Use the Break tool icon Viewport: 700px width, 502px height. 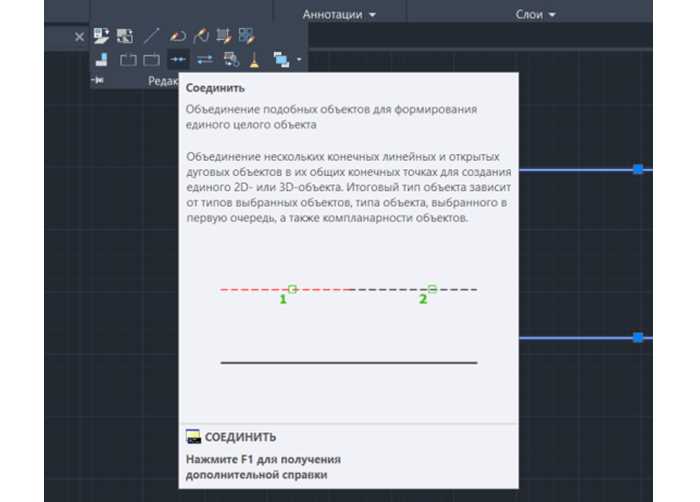pos(128,59)
